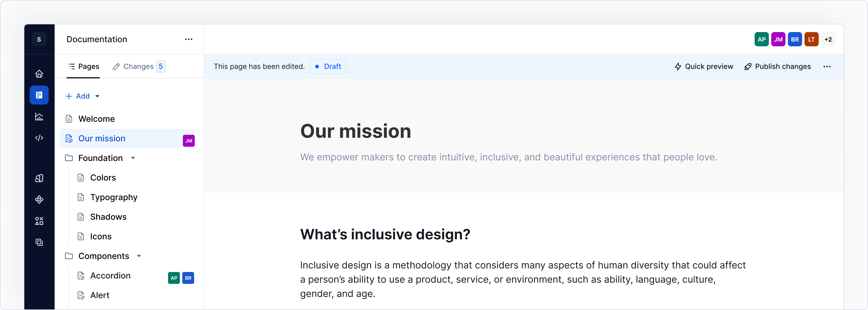
Task: Open the Typography page
Action: click(114, 197)
